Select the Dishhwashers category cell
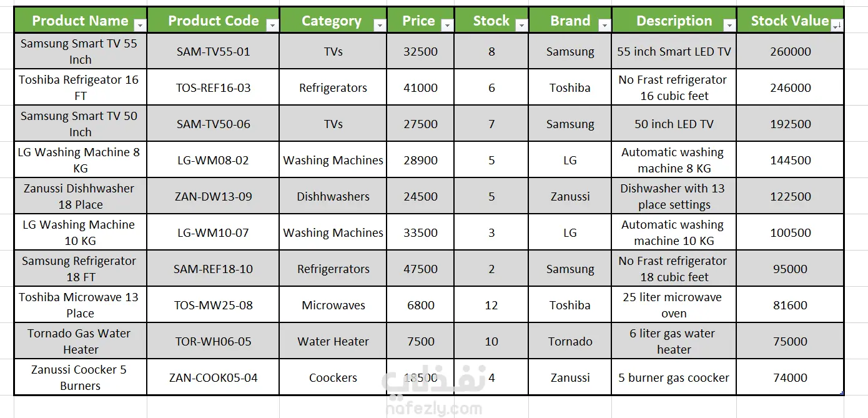Image resolution: width=868 pixels, height=418 pixels. pyautogui.click(x=333, y=196)
